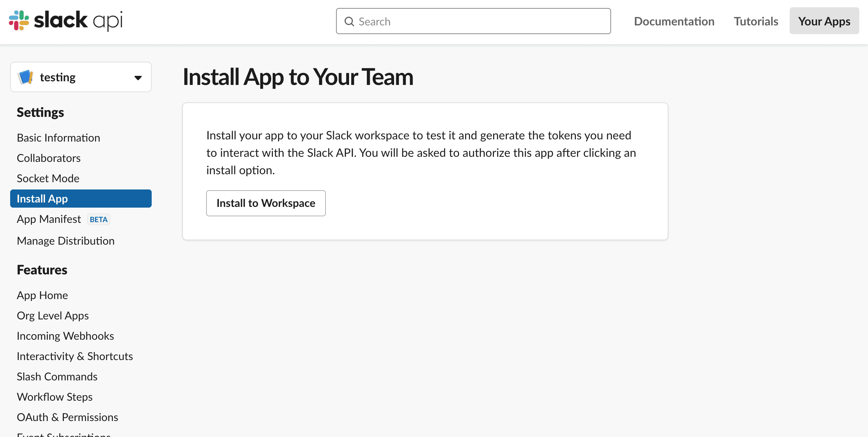The width and height of the screenshot is (868, 437).
Task: Go to the Collaborators page
Action: (49, 158)
